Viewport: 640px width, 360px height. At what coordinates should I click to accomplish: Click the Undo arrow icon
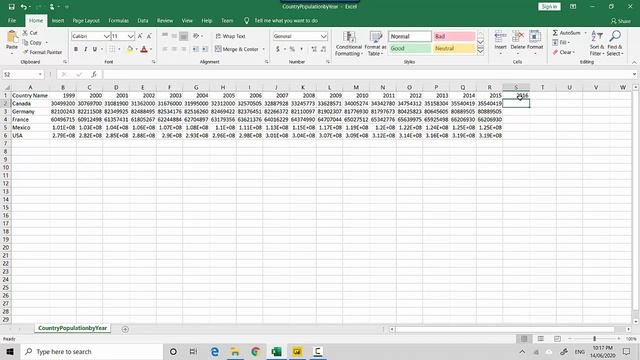[24, 7]
